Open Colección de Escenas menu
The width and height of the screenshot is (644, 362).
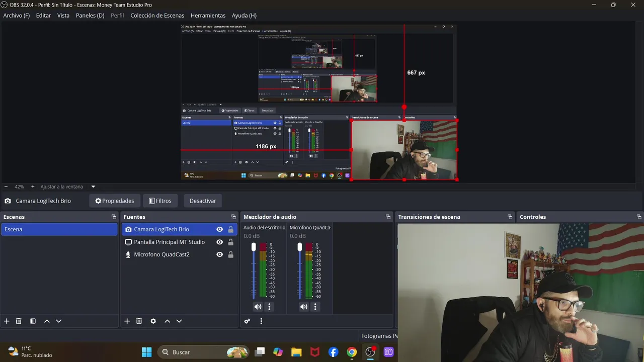point(157,16)
